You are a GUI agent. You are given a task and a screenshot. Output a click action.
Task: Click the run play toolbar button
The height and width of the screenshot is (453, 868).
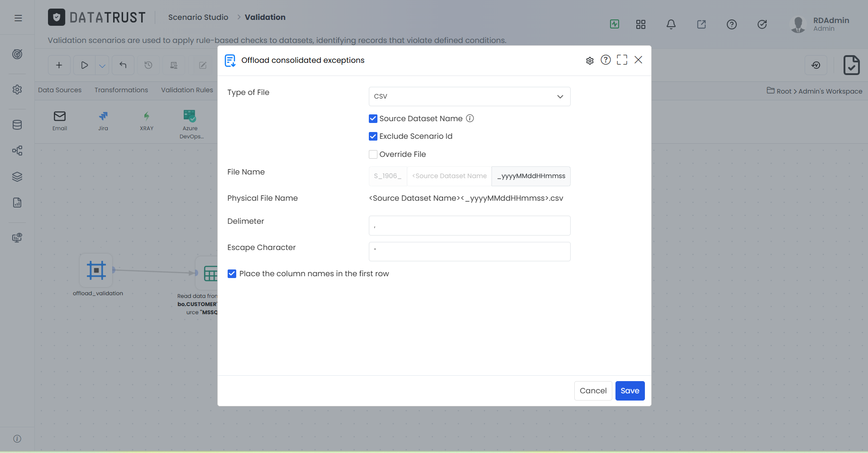pyautogui.click(x=84, y=65)
